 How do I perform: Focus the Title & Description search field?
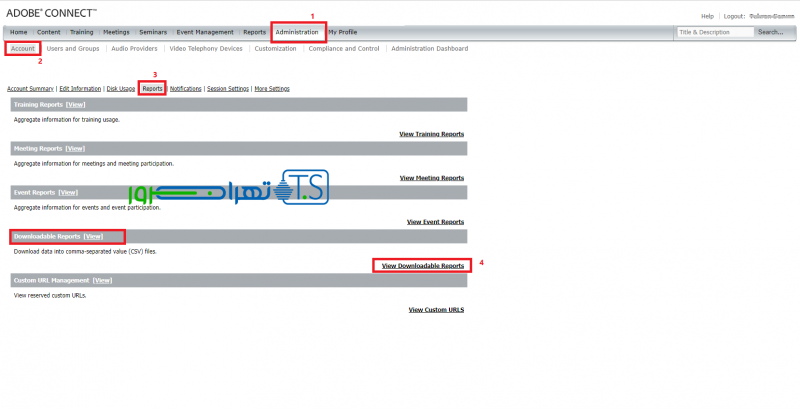point(715,32)
